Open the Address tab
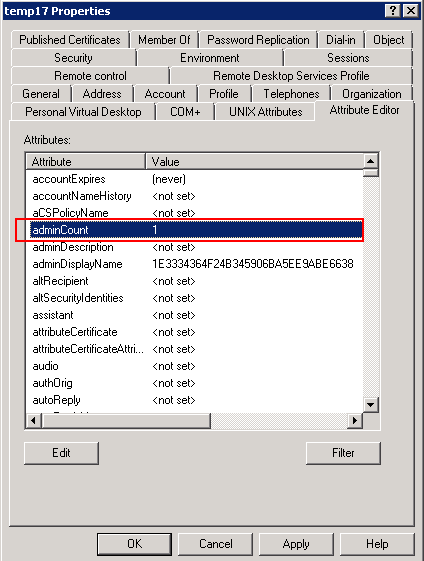The width and height of the screenshot is (424, 561). click(102, 94)
